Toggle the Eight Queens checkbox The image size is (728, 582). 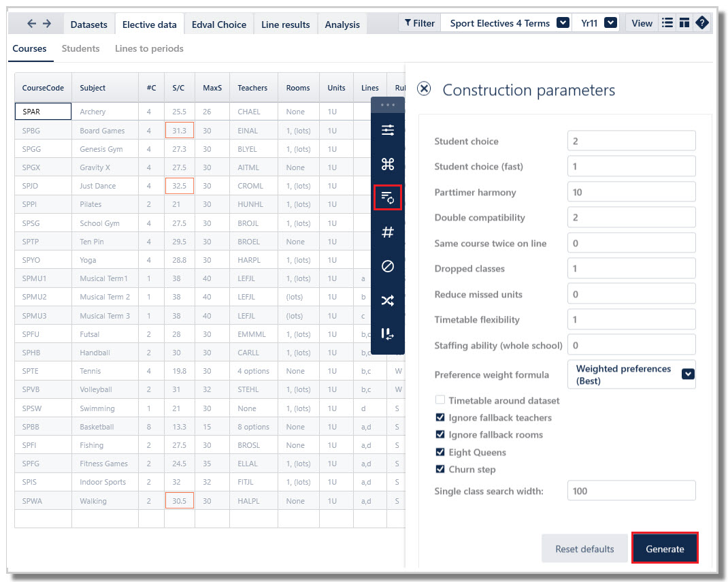(x=440, y=451)
